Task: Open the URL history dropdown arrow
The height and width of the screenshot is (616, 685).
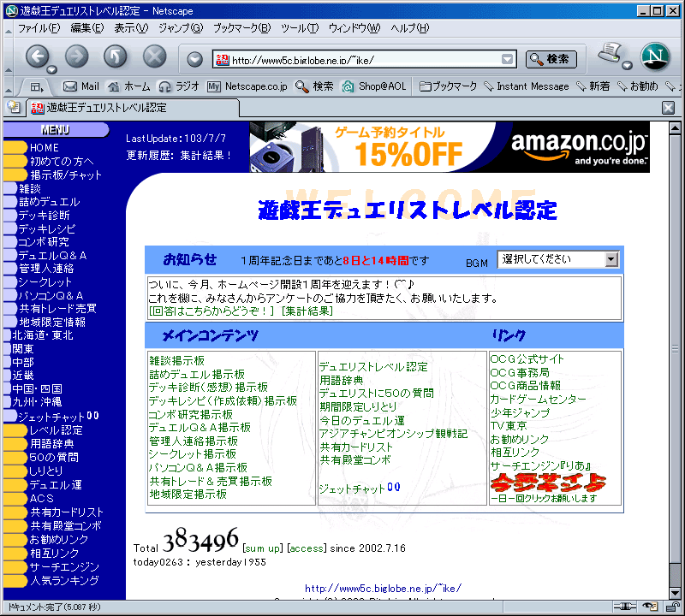Action: coord(507,59)
